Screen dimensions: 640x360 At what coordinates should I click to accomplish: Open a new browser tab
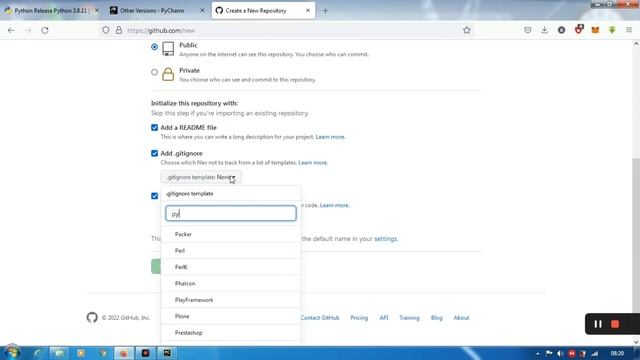(325, 11)
